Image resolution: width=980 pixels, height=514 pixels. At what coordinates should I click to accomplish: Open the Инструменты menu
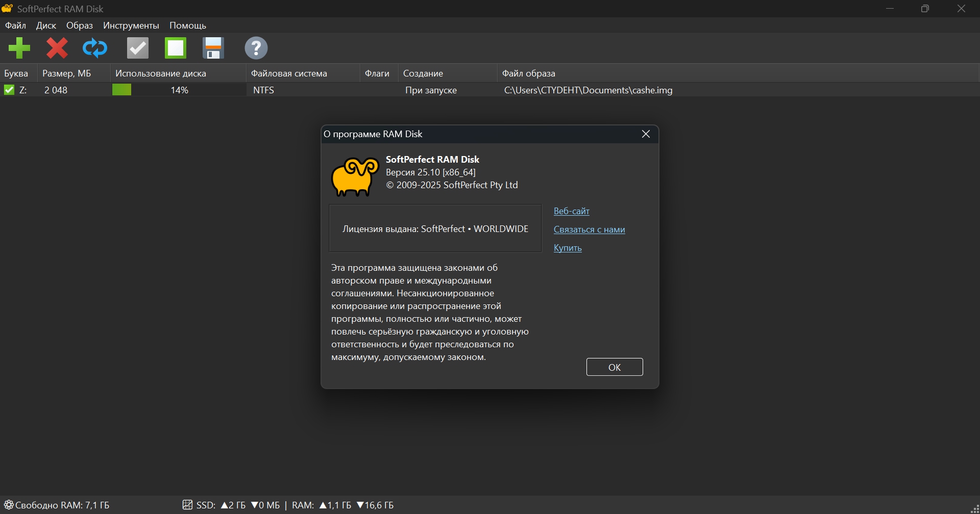(x=131, y=25)
